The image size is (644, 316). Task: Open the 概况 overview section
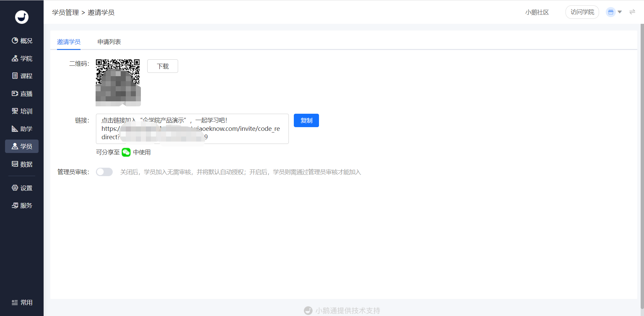(x=22, y=41)
